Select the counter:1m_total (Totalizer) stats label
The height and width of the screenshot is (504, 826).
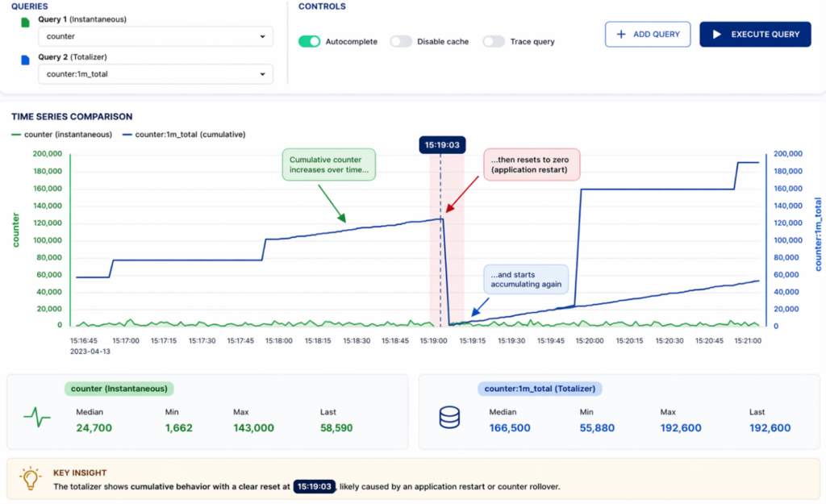[x=540, y=389]
